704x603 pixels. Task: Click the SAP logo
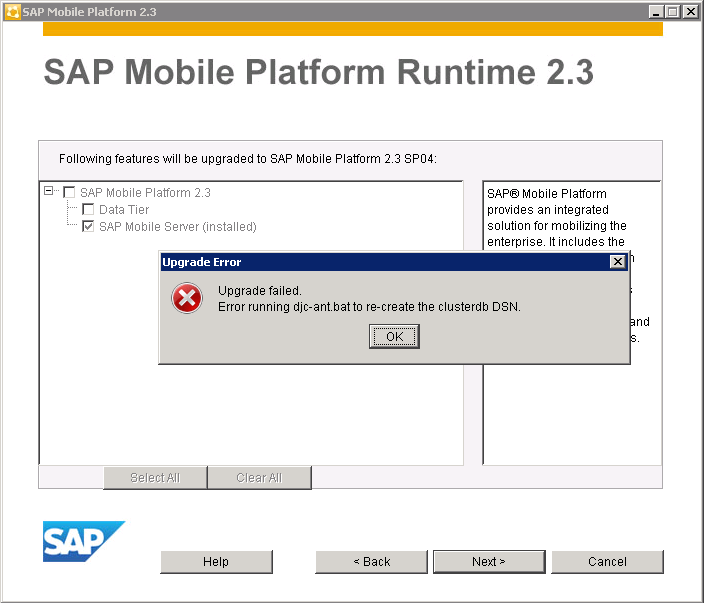(84, 541)
